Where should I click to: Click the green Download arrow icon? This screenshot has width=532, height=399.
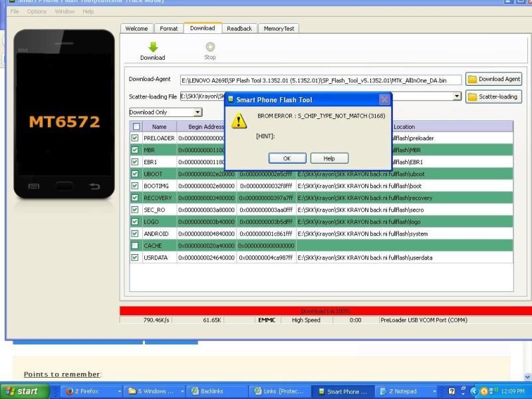(x=153, y=47)
